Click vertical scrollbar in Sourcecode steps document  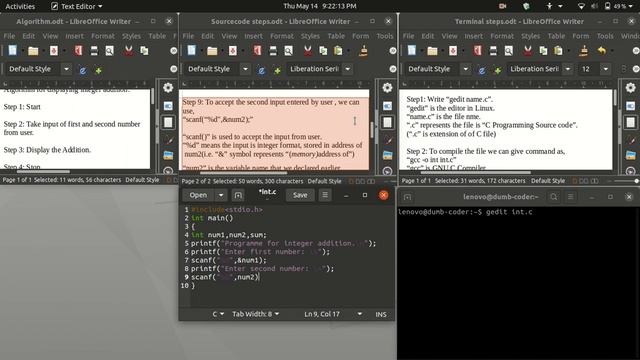(x=372, y=130)
